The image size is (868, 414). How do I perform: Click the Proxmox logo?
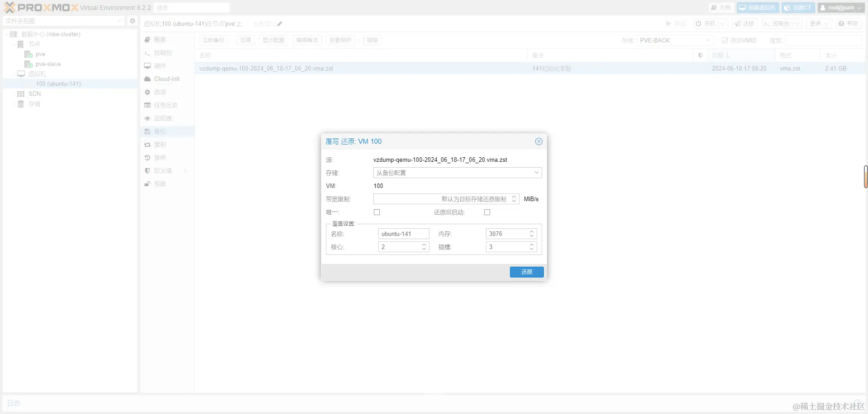(41, 8)
